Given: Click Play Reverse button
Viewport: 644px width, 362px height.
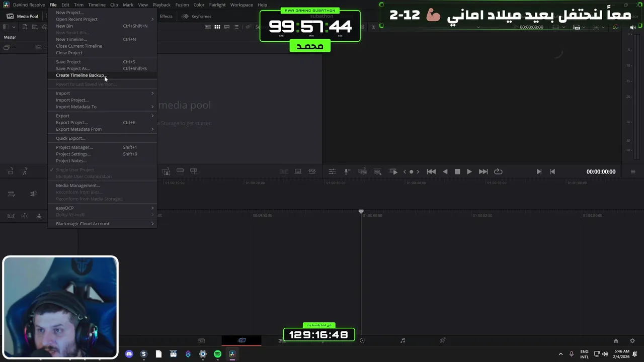Looking at the screenshot, I should pos(445,171).
